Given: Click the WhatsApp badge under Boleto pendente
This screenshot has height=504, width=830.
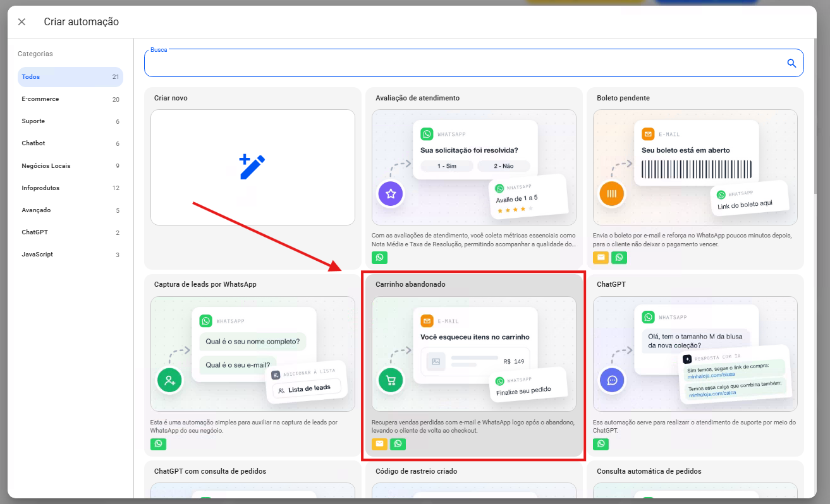Looking at the screenshot, I should tap(619, 257).
